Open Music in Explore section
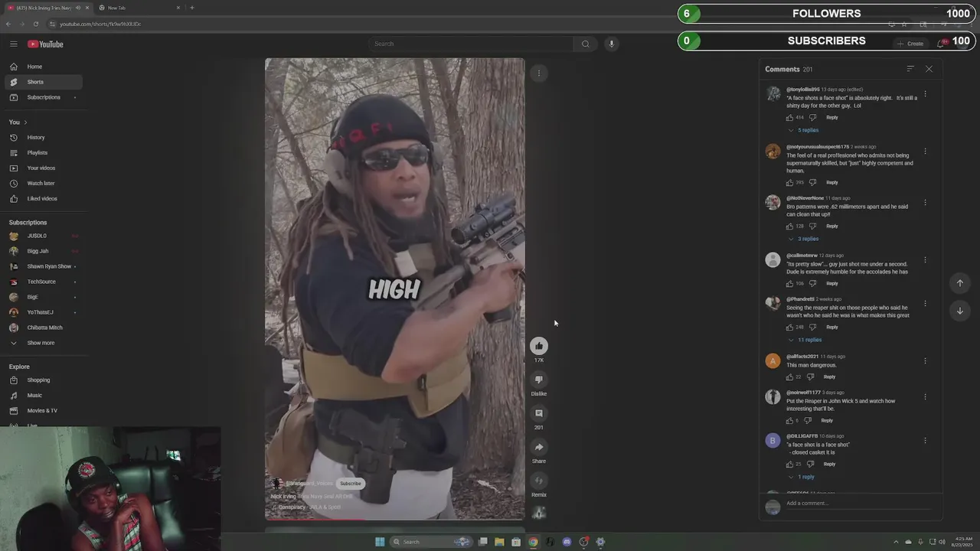980x551 pixels. pyautogui.click(x=44, y=396)
